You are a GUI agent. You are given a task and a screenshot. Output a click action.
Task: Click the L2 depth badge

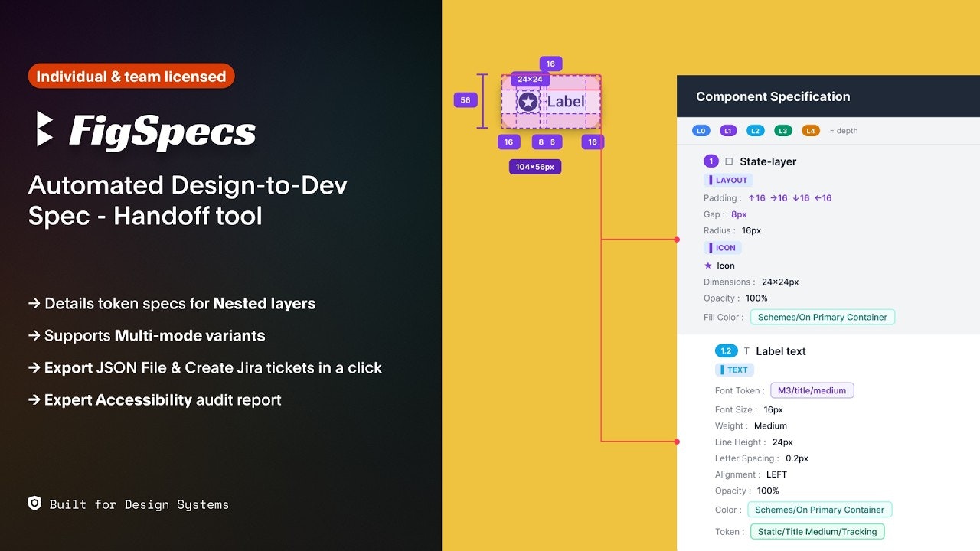(x=755, y=131)
